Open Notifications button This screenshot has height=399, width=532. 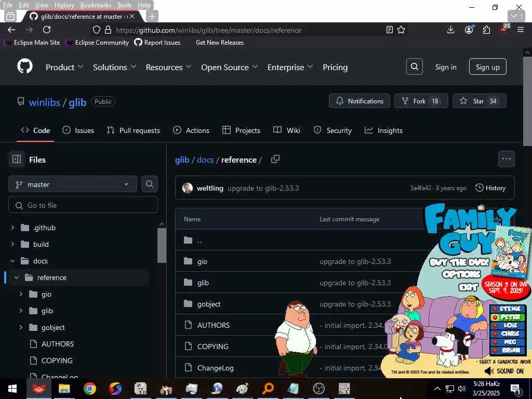[360, 101]
